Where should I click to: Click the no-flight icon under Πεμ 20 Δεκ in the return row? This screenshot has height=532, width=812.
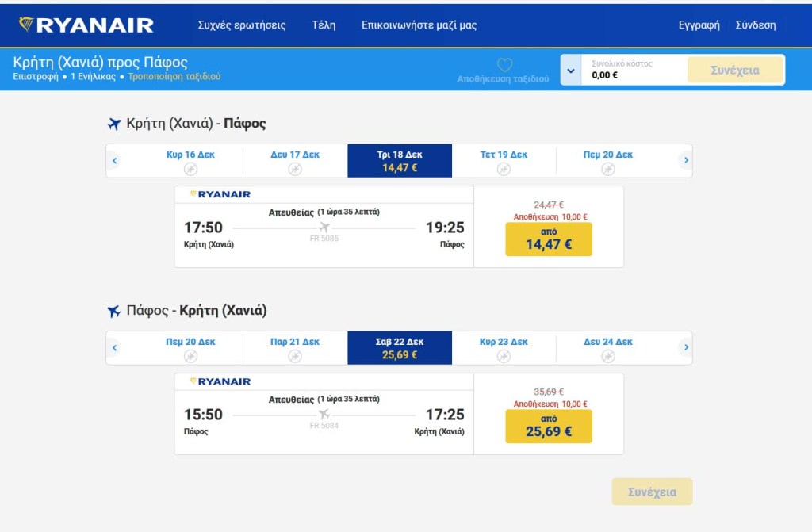point(190,356)
